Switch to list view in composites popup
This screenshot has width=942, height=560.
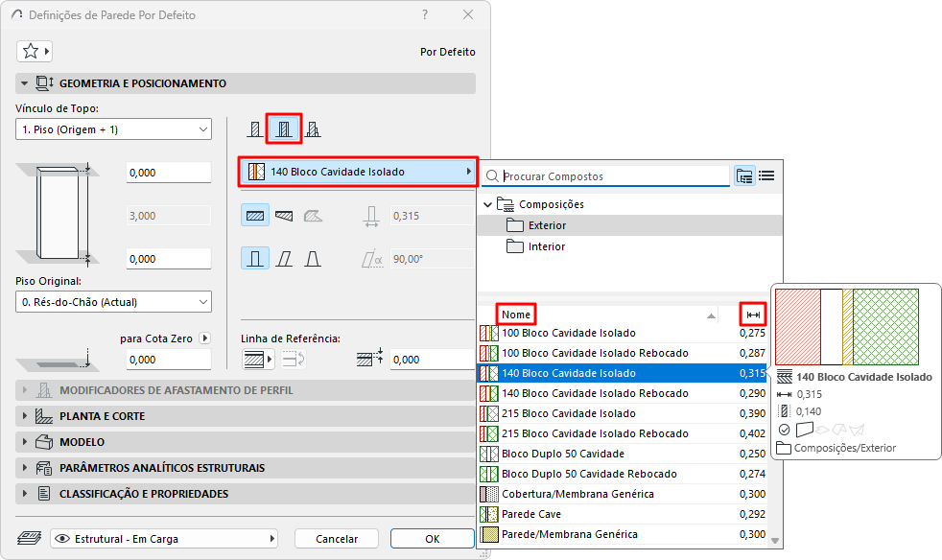tap(766, 176)
